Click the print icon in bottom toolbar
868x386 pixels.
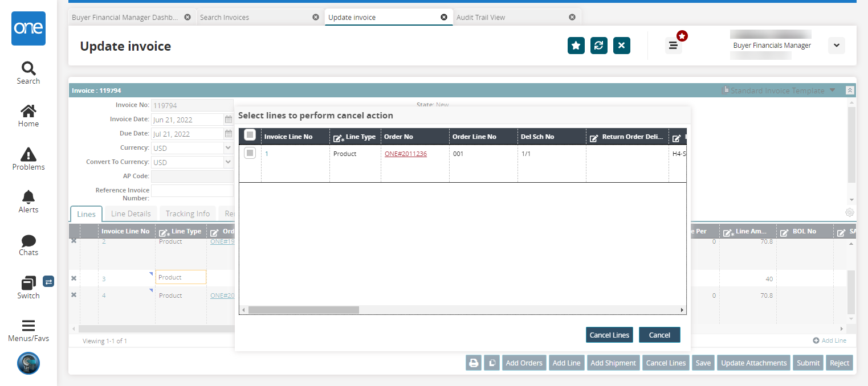(474, 363)
